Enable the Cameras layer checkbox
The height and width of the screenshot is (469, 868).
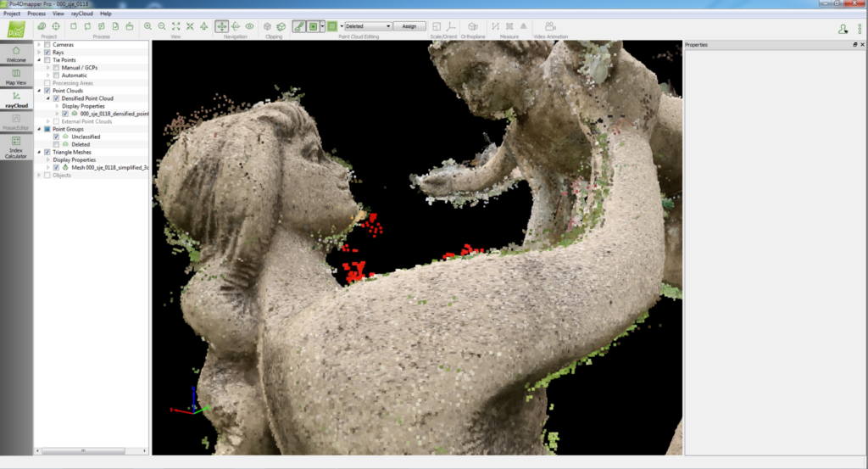[x=47, y=45]
